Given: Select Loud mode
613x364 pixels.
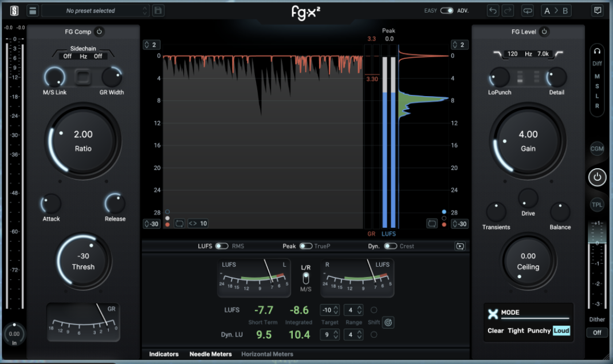Looking at the screenshot, I should (561, 331).
